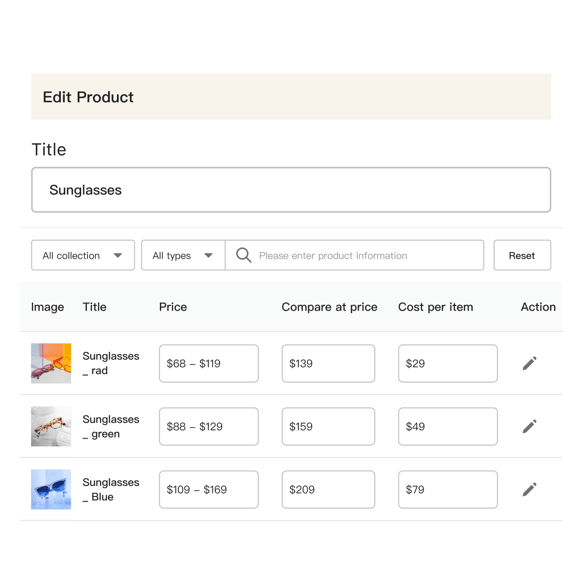Click the Sunglasses _ Blue title text
582x579 pixels.
[111, 490]
